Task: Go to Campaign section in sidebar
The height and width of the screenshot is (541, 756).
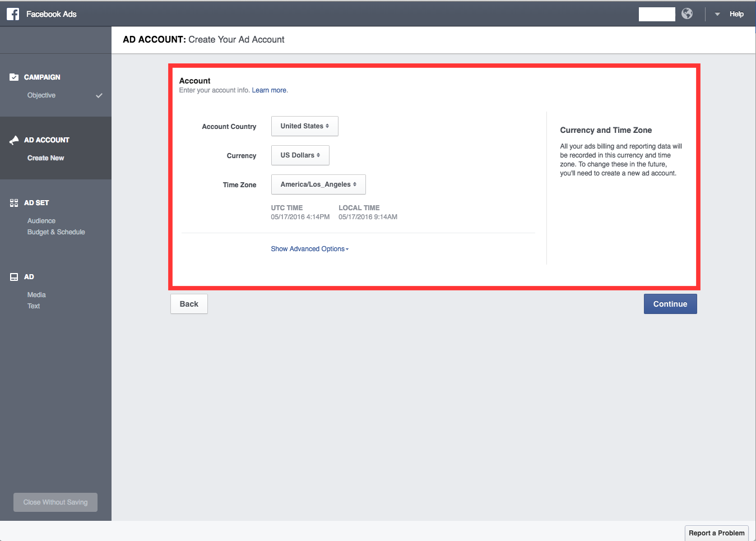Action: (x=42, y=77)
